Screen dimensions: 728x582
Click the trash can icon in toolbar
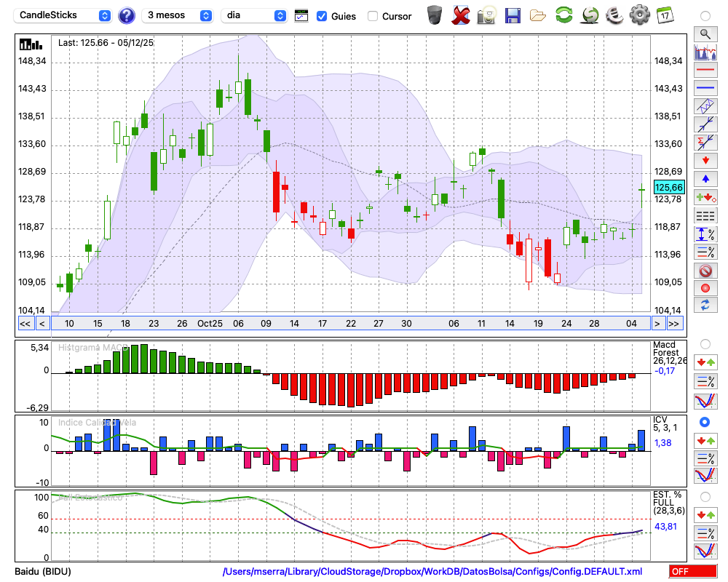click(x=435, y=15)
